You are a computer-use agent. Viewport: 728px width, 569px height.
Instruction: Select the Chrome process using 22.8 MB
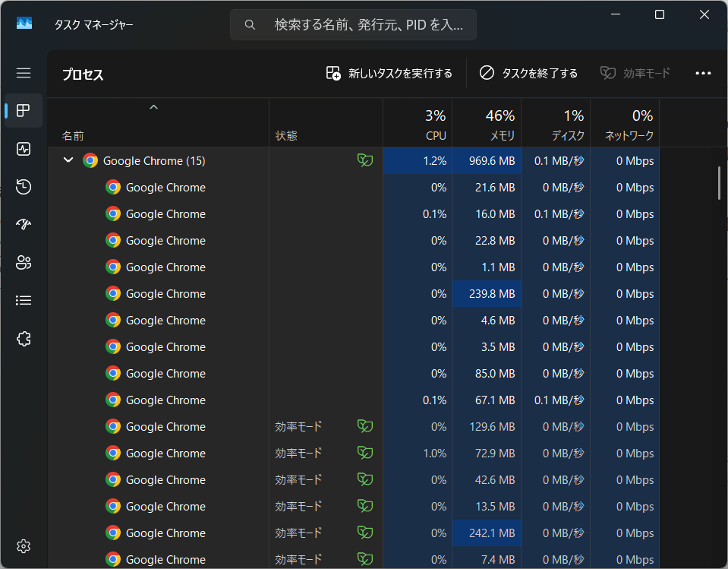[x=353, y=240]
